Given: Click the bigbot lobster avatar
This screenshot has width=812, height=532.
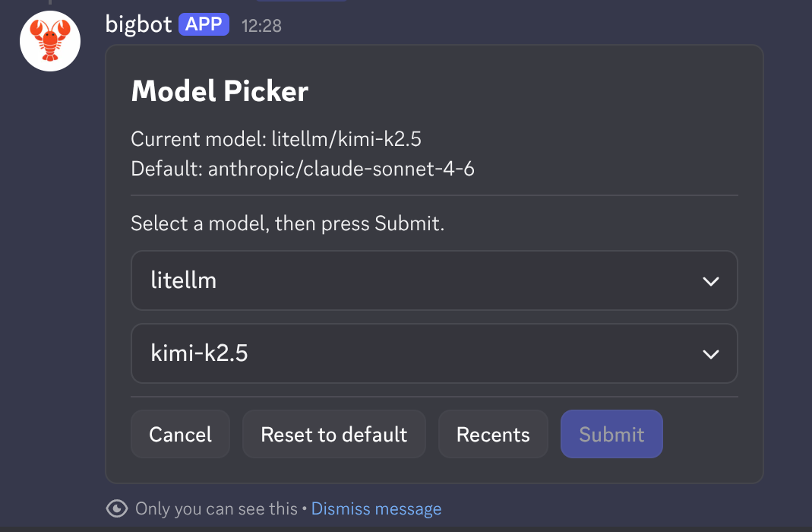Looking at the screenshot, I should (50, 41).
